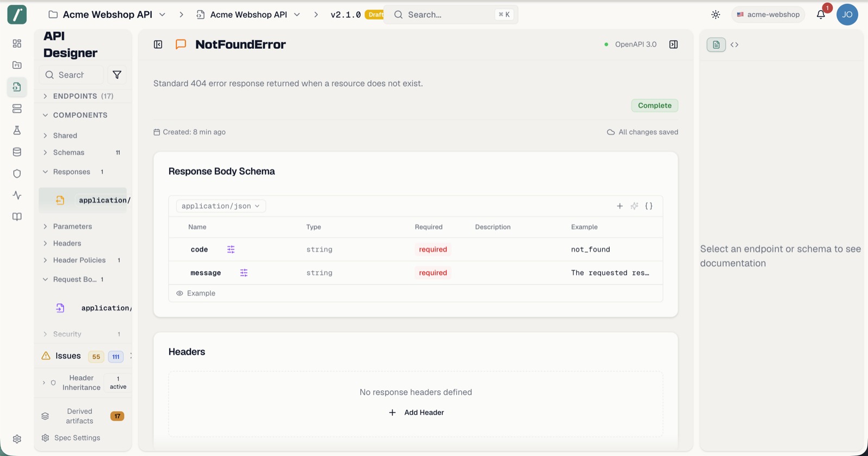Open the testing flask icon in left rail

tap(17, 130)
